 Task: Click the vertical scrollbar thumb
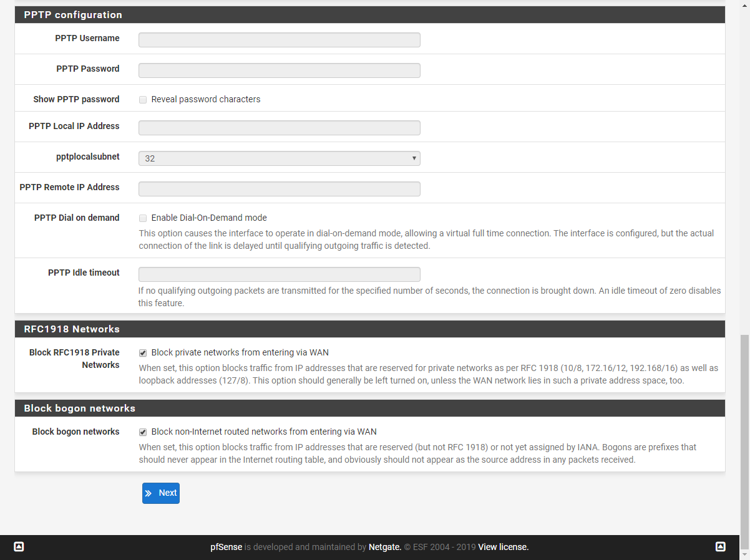click(745, 442)
